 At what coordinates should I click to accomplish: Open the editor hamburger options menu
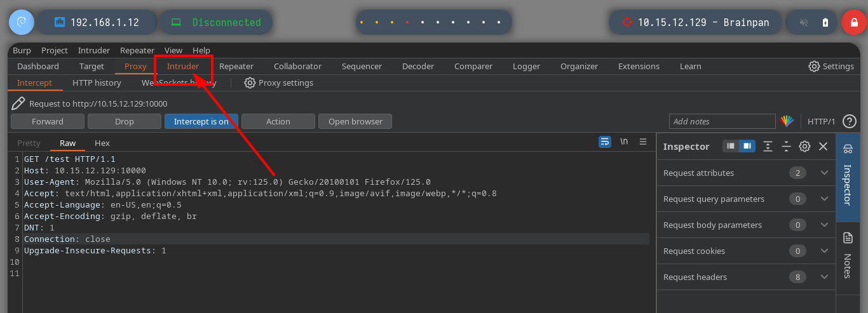click(x=643, y=142)
